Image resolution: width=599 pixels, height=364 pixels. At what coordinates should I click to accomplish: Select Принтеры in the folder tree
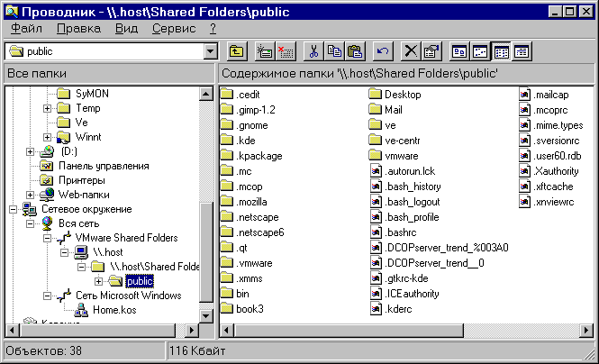[x=81, y=180]
